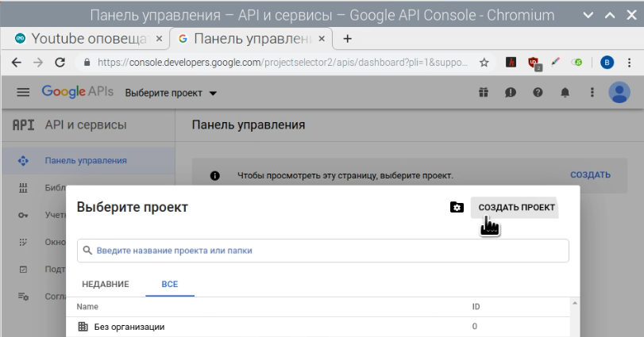Open the uBlock shield extension icon
The image size is (644, 337).
[534, 63]
